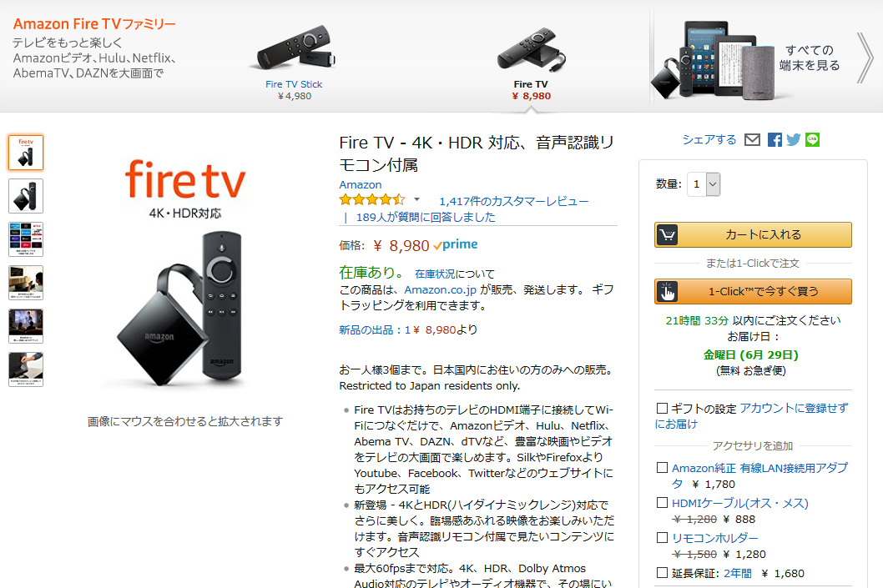Screen dimensions: 883x588
Task: Share via the green LINE icon
Action: [x=813, y=139]
